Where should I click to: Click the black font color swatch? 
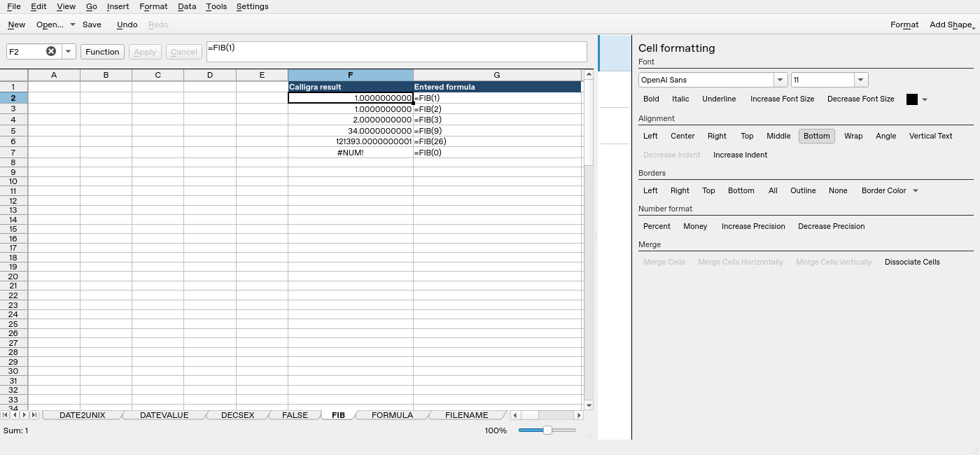(x=911, y=99)
